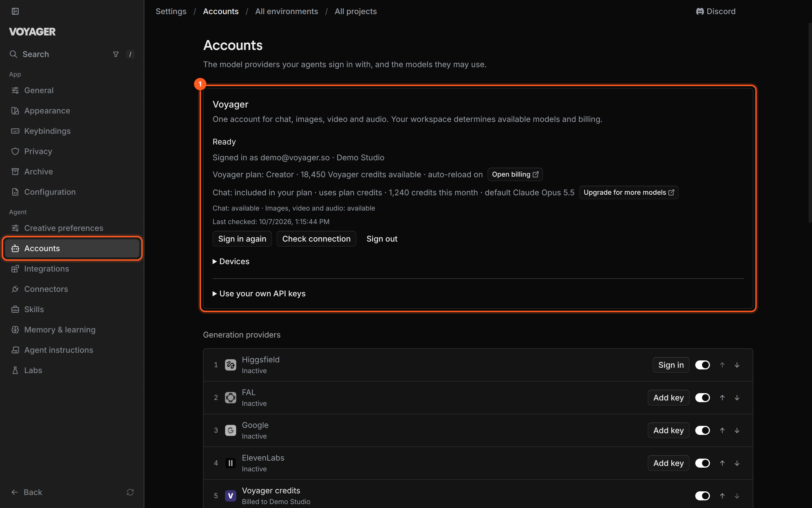Move FAL provider up
The width and height of the screenshot is (812, 508).
722,398
